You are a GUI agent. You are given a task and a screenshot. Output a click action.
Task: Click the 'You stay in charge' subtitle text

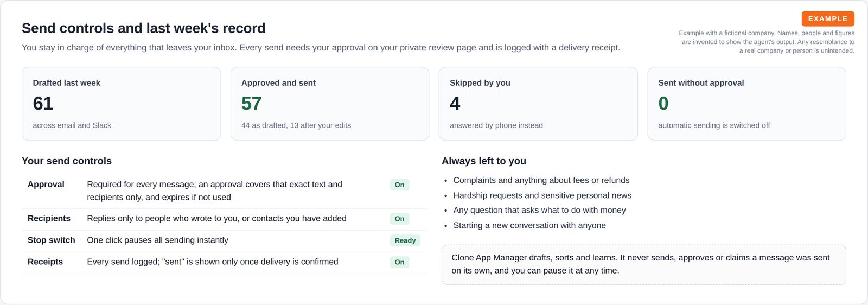321,48
